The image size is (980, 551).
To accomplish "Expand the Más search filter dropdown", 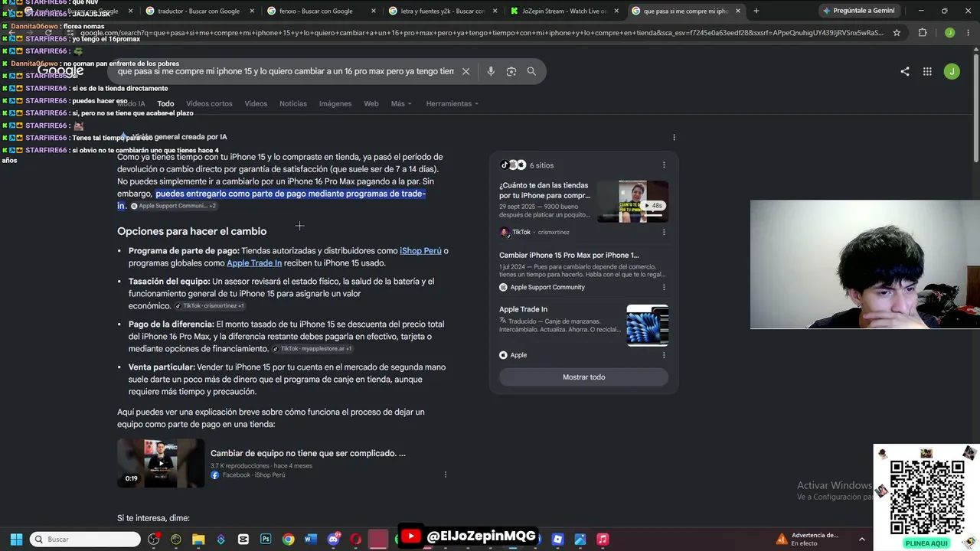I will point(401,103).
